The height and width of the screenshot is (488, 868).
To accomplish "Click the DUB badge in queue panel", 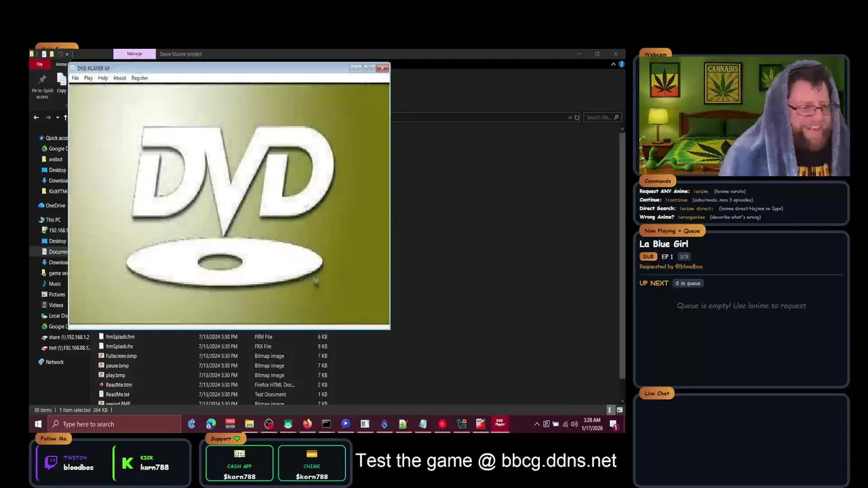I will [x=648, y=257].
